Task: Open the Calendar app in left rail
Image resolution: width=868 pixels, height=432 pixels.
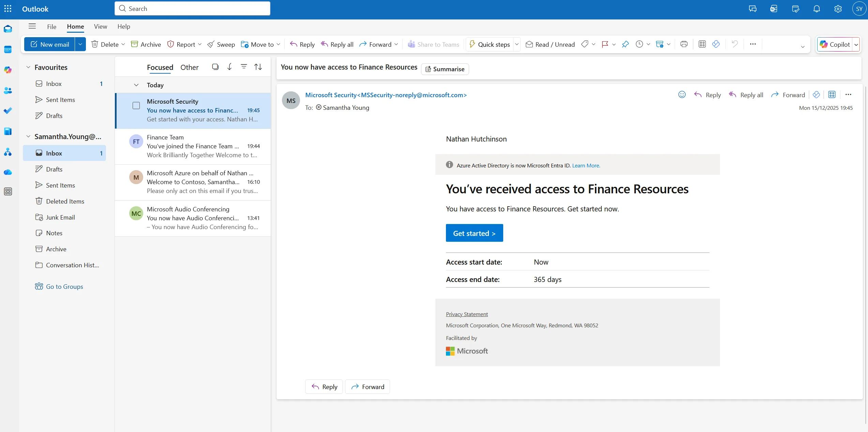Action: point(8,50)
